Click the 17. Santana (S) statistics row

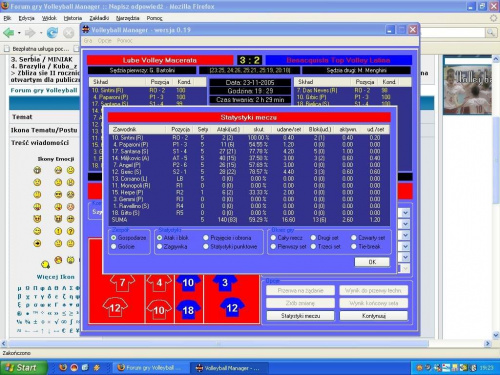(249, 151)
